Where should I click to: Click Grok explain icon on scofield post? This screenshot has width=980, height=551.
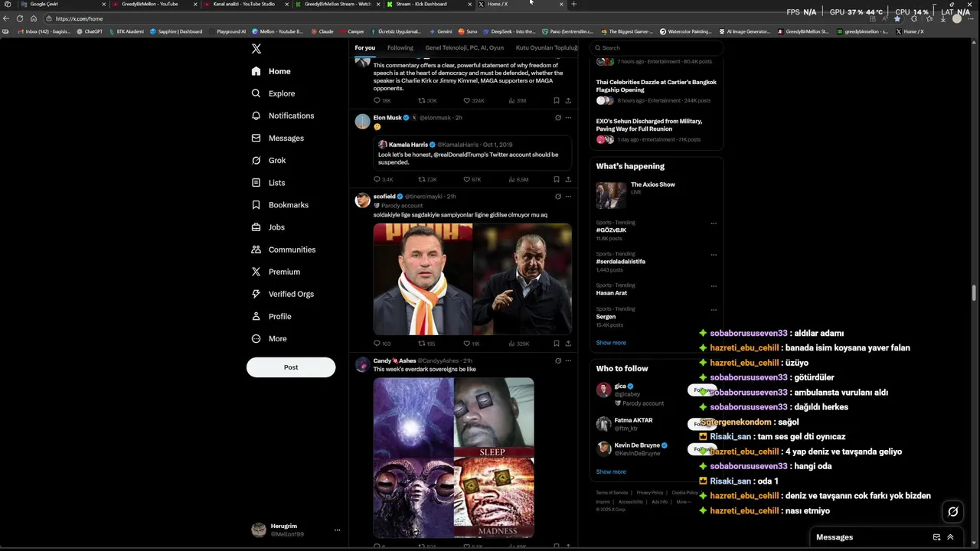point(557,197)
